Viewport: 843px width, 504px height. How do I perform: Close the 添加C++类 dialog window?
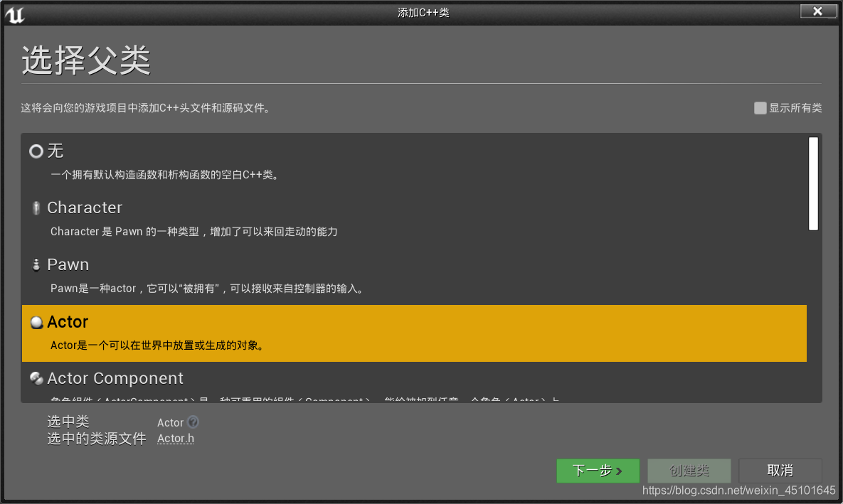click(817, 11)
